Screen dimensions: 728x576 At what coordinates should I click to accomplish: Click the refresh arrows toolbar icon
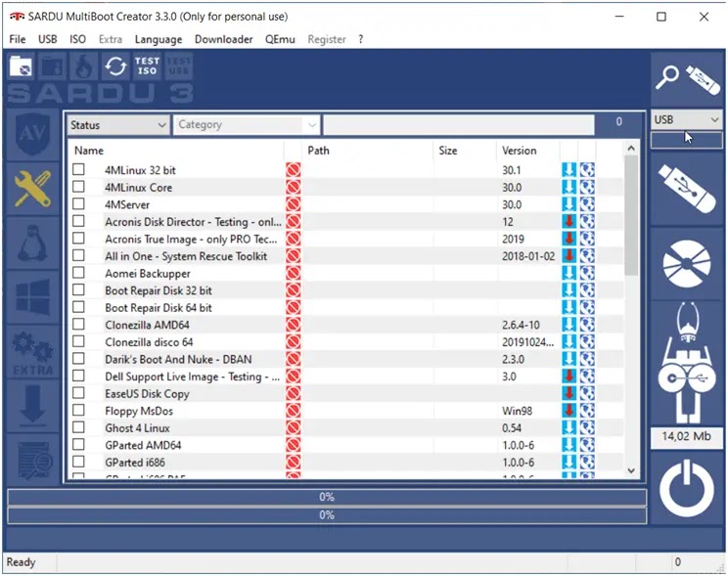115,66
